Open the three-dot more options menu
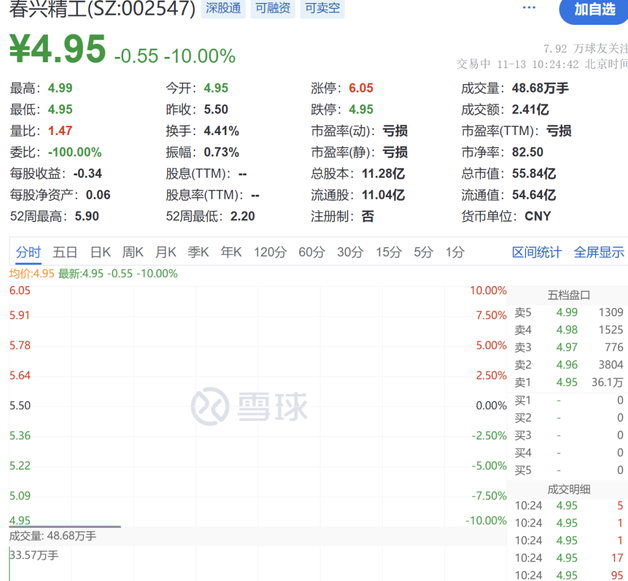The height and width of the screenshot is (581, 628). click(x=529, y=8)
